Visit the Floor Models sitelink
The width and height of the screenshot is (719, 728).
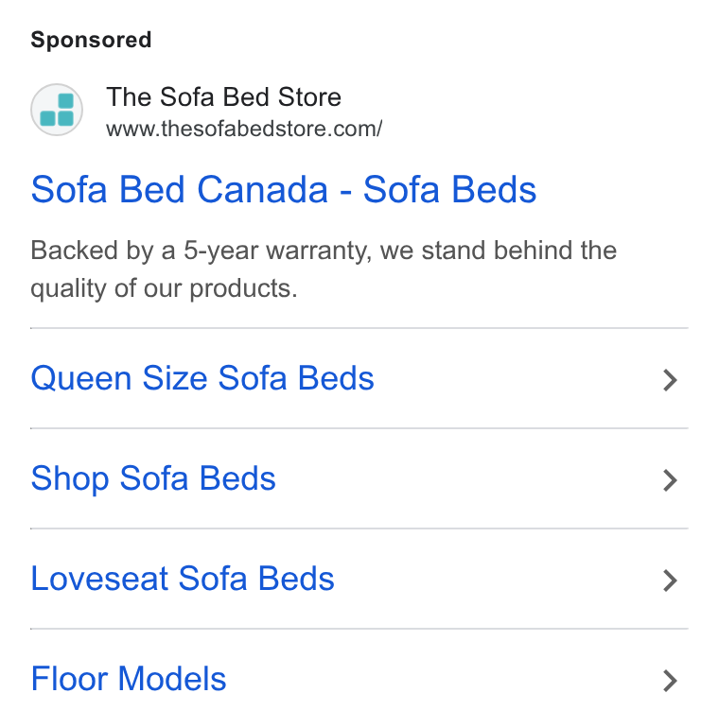[129, 679]
